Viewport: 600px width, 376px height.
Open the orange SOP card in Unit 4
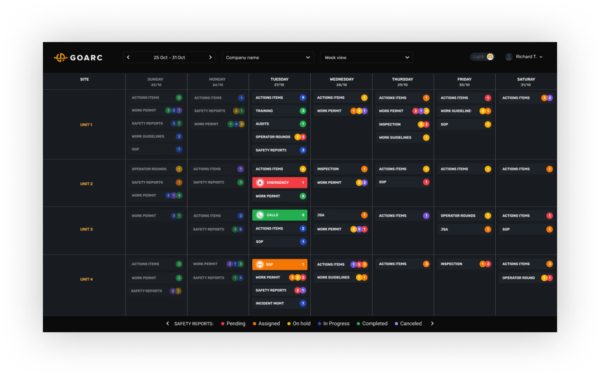(x=280, y=264)
